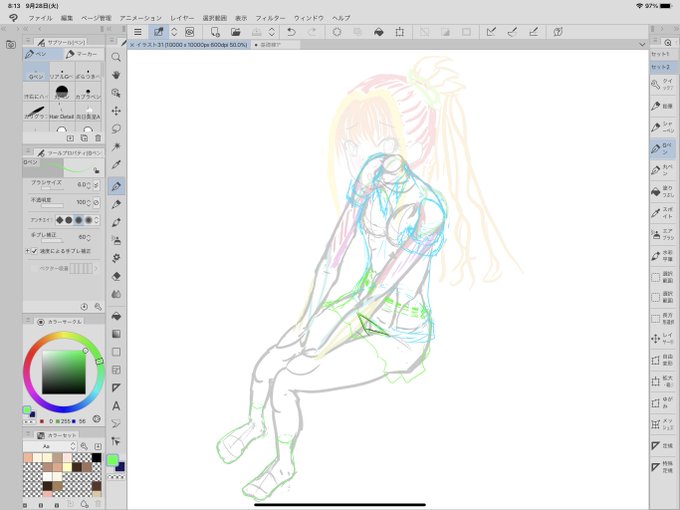The image size is (680, 510).
Task: Toggle opacity dynamics button
Action: click(96, 203)
